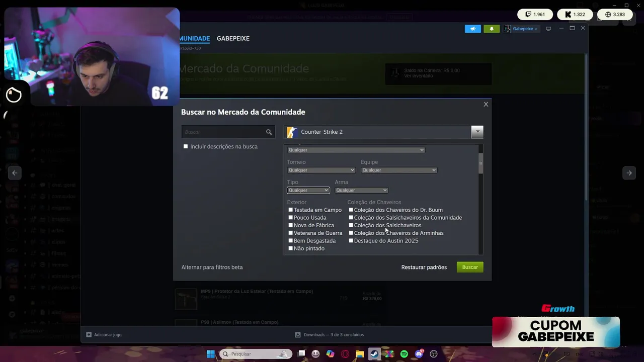Viewport: 644px width, 362px height.
Task: Switch Steam to Big Picture mode
Action: point(548,29)
